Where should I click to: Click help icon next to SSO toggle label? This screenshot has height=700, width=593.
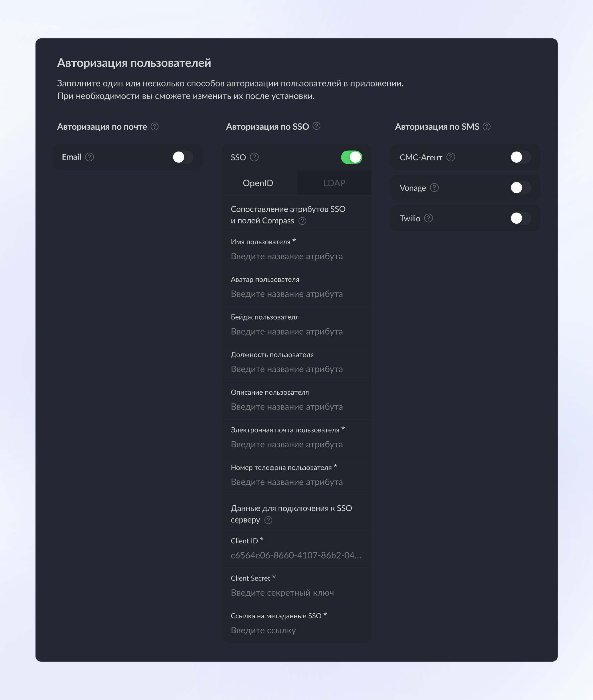pos(254,157)
